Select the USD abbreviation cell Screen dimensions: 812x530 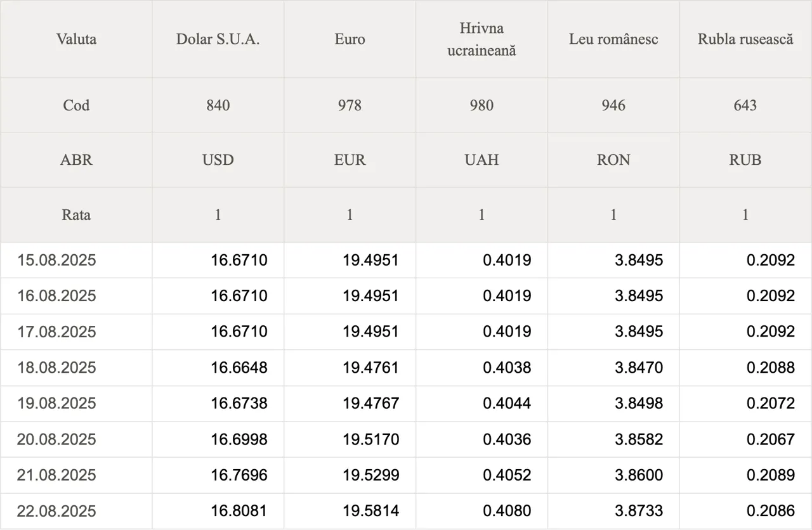(218, 160)
